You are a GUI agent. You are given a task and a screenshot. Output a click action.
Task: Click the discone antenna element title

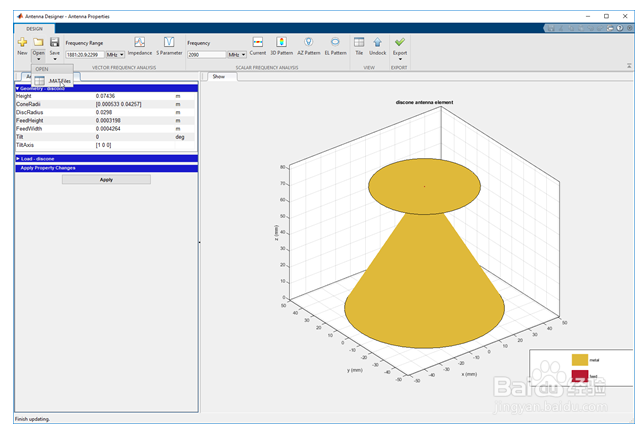pyautogui.click(x=424, y=102)
